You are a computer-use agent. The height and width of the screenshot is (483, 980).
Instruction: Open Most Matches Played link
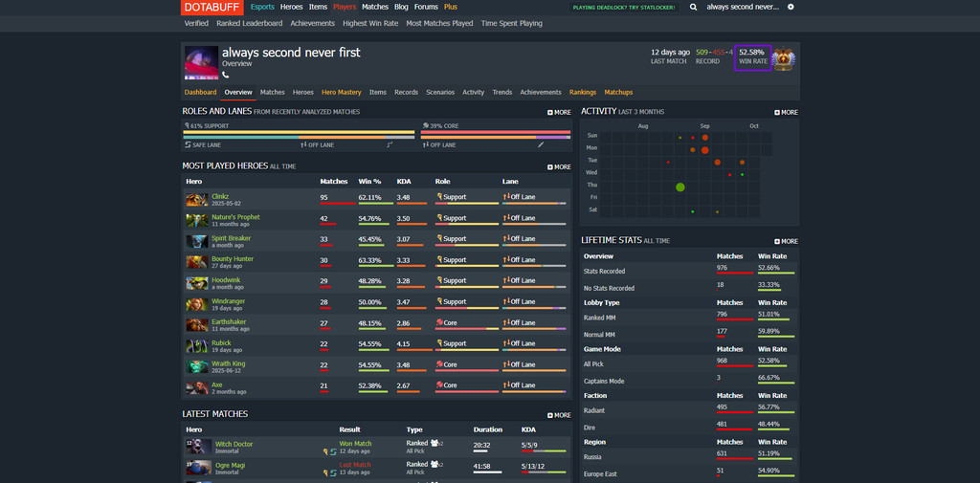(x=439, y=24)
